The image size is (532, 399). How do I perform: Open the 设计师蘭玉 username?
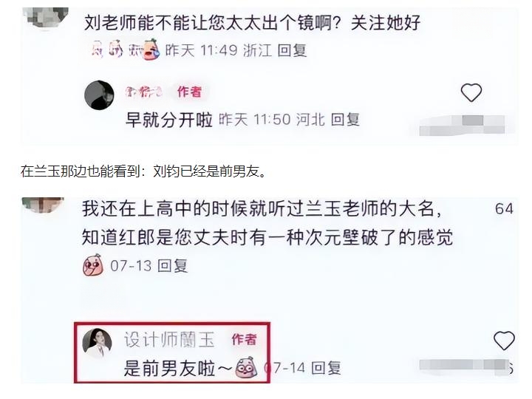[x=169, y=339]
